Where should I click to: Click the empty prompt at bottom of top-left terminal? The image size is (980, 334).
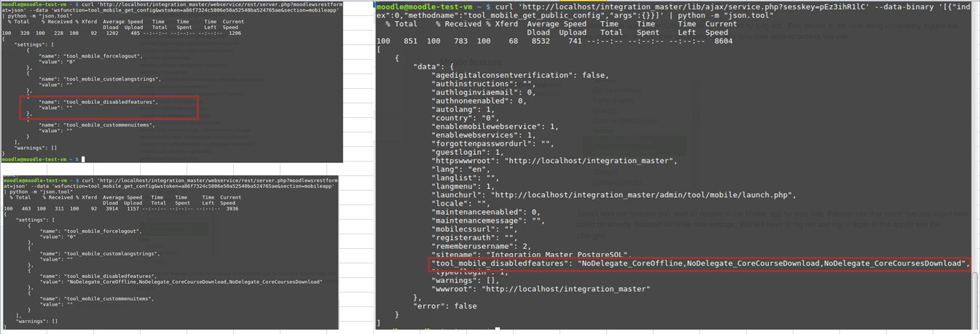tap(43, 159)
